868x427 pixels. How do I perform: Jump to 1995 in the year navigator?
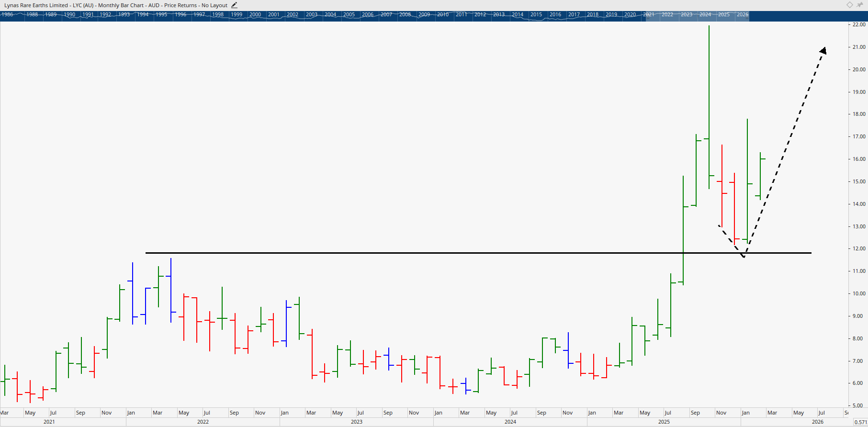pos(162,14)
